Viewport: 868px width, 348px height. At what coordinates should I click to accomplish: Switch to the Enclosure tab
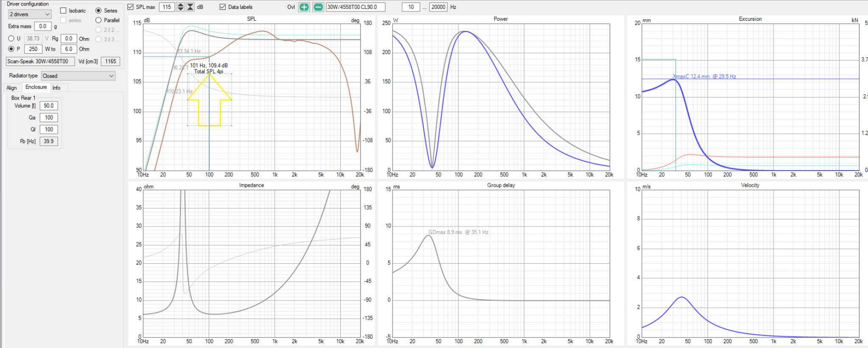pos(36,87)
